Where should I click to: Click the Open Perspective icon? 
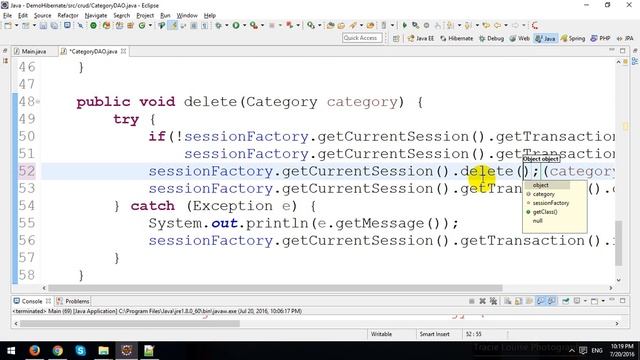396,38
